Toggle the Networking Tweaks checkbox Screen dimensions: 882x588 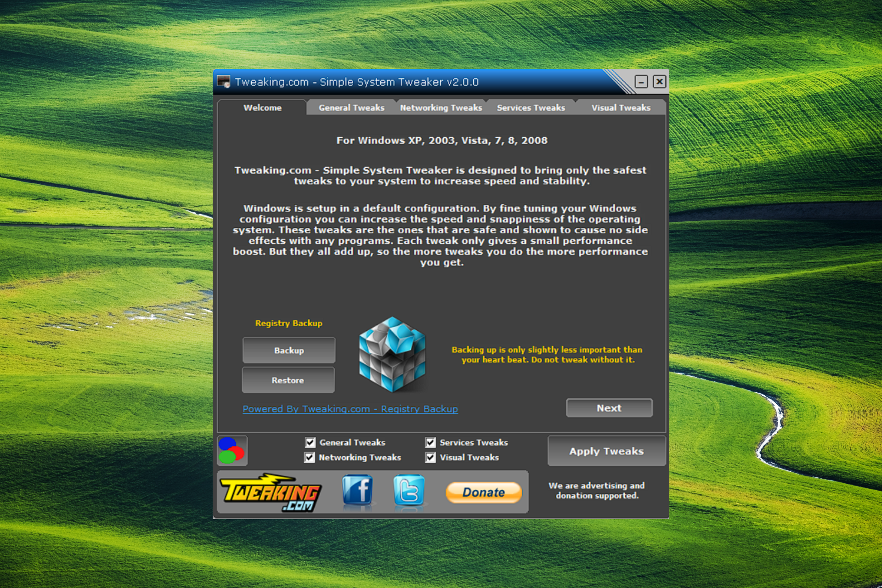[310, 458]
